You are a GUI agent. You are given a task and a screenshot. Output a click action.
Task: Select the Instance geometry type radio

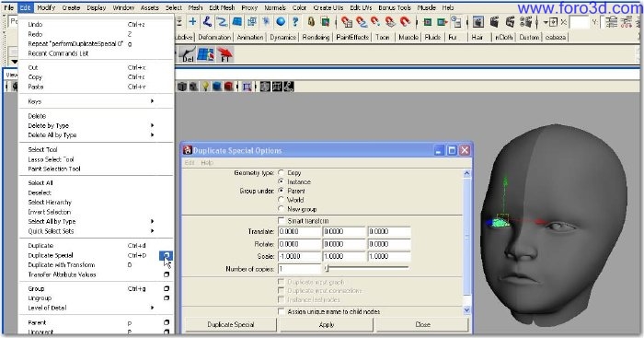pyautogui.click(x=281, y=181)
